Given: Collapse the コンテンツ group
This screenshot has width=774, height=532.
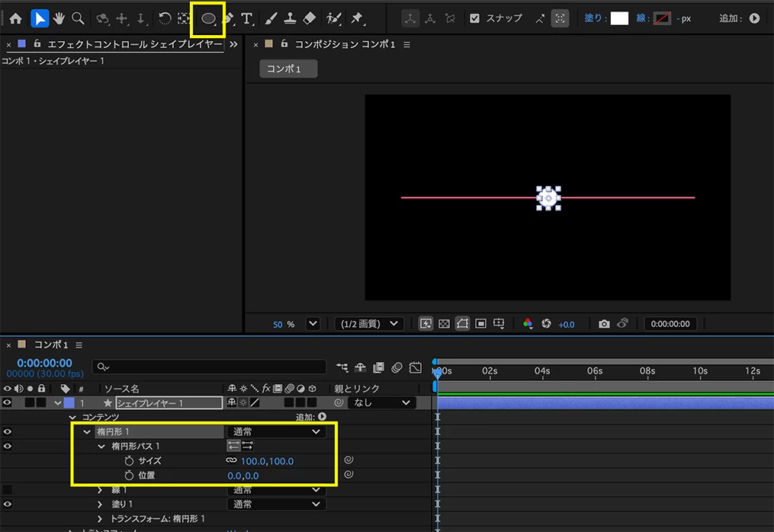Looking at the screenshot, I should coord(72,418).
